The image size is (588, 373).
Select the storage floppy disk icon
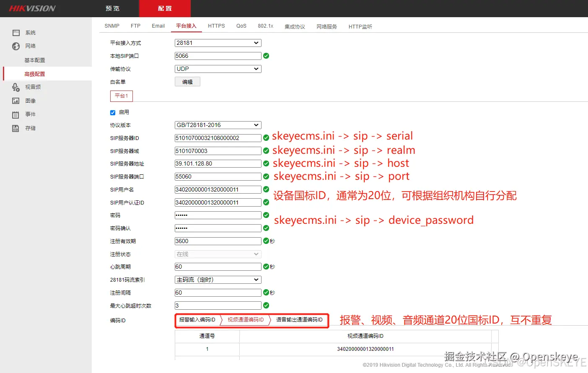click(16, 128)
